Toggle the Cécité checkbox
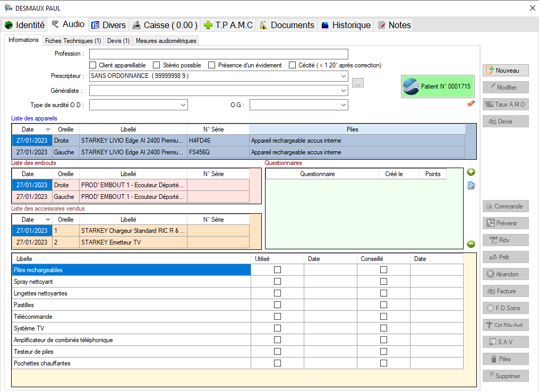Image resolution: width=539 pixels, height=392 pixels. click(x=292, y=65)
